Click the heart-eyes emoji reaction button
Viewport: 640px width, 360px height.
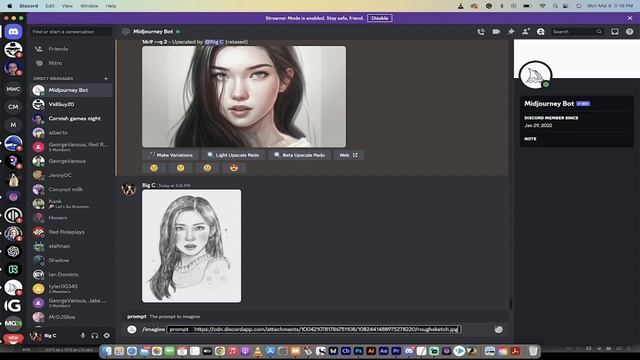point(234,168)
